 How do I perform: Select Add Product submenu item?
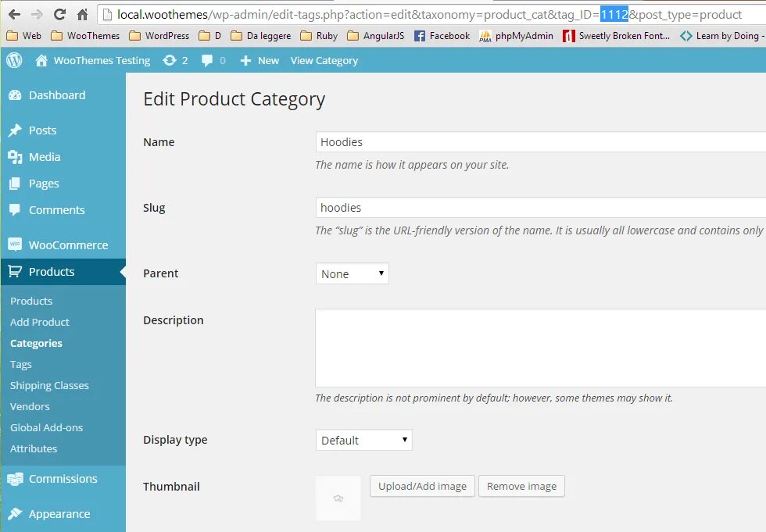[40, 322]
